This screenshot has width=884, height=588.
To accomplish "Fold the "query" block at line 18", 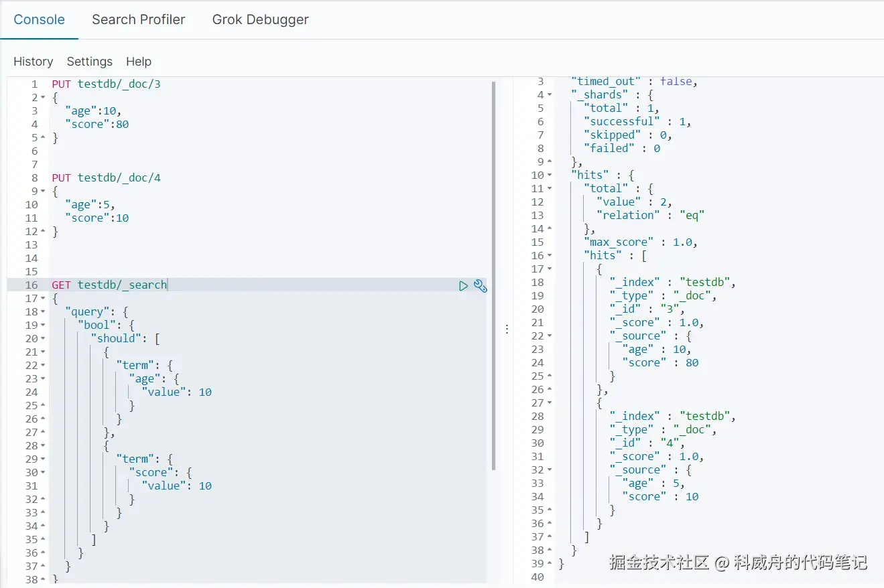I will (x=43, y=312).
